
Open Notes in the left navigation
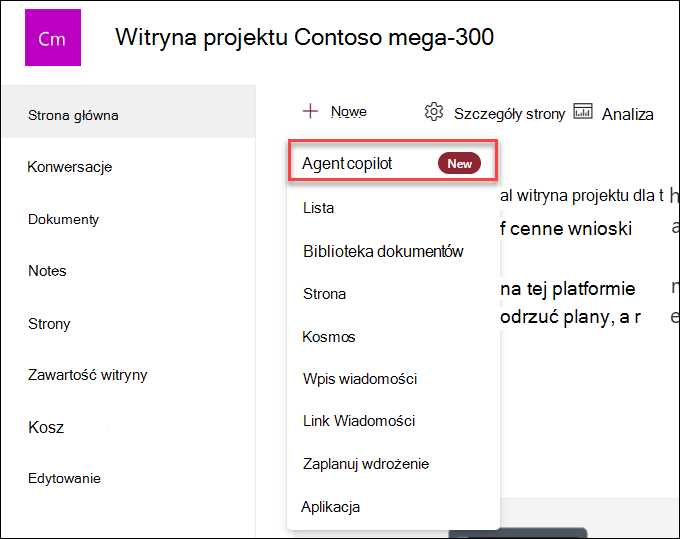tap(47, 271)
